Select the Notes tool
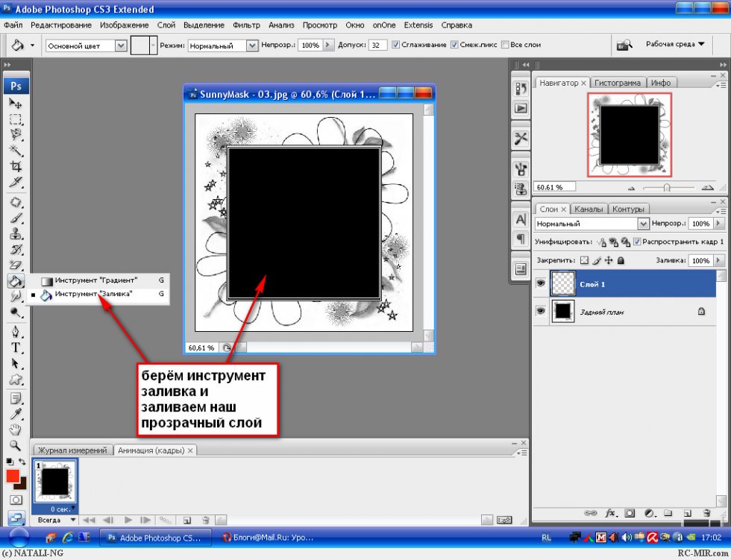The height and width of the screenshot is (560, 731). (16, 398)
